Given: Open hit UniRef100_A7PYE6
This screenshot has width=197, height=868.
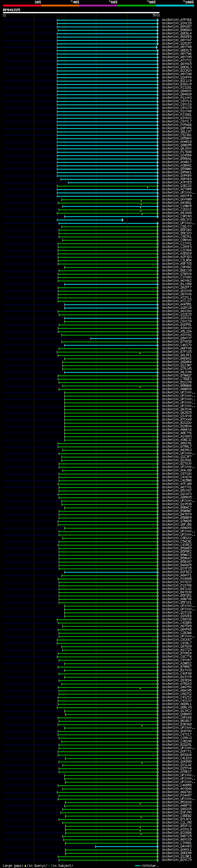Looking at the screenshot, I should click(x=177, y=20).
